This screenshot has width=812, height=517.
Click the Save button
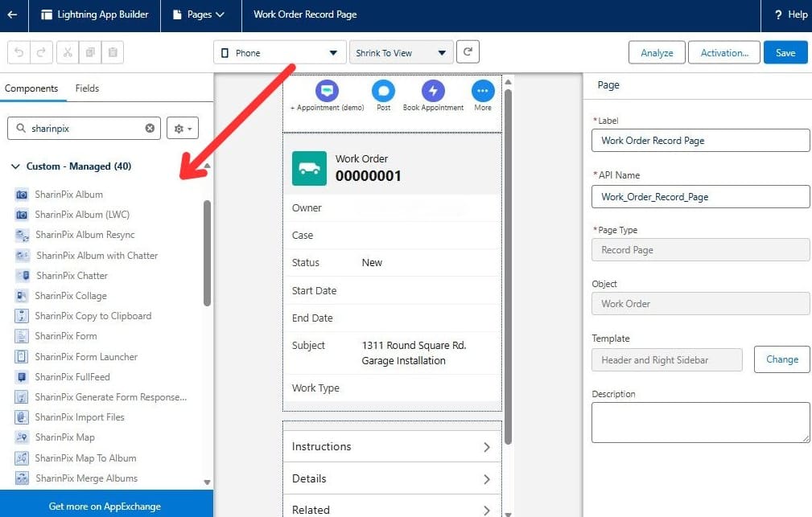pos(785,51)
